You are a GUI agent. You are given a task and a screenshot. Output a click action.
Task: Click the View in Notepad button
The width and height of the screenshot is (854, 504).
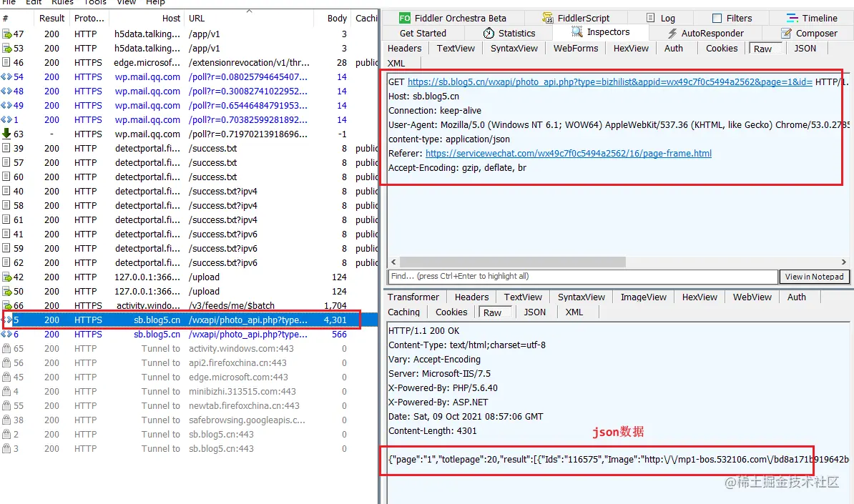814,277
